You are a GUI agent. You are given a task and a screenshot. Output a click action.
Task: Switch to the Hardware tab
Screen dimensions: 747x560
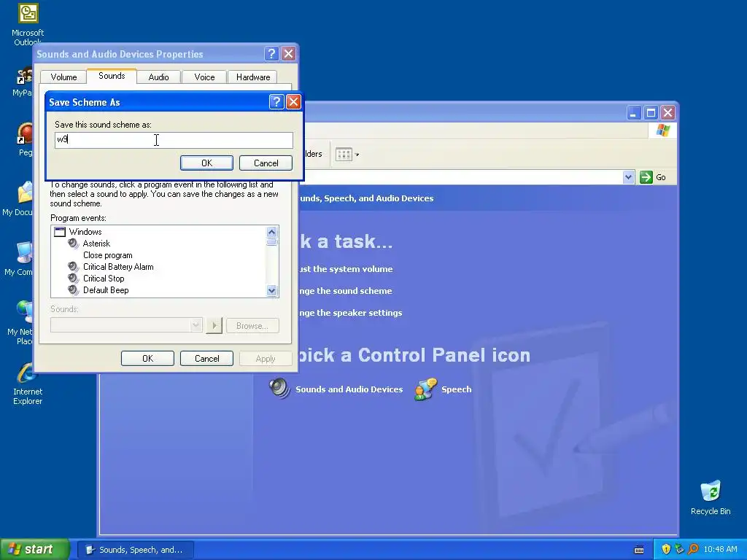(x=253, y=77)
